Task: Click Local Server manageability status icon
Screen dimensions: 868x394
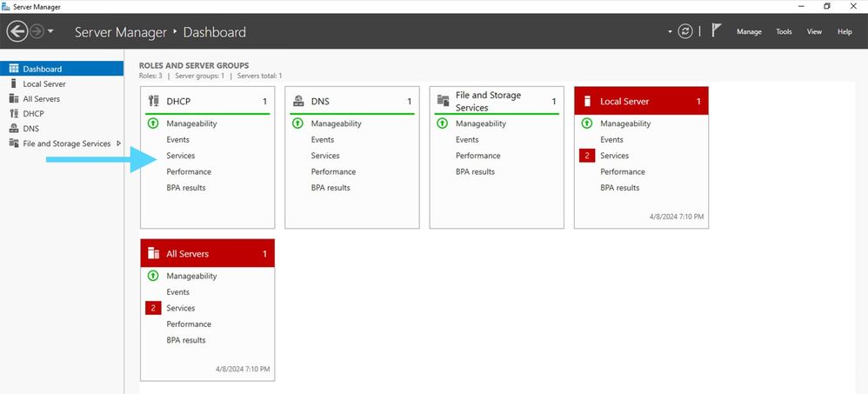Action: point(587,124)
